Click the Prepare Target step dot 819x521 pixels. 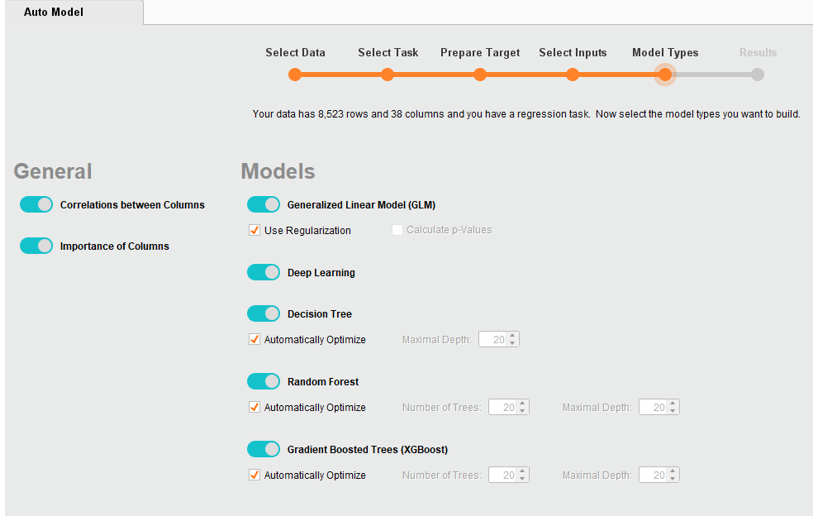479,75
